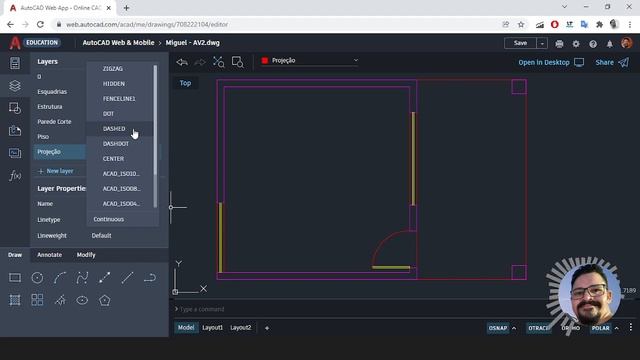Click the Undo arrow in canvas toolbar
The width and height of the screenshot is (640, 360).
[x=182, y=62]
